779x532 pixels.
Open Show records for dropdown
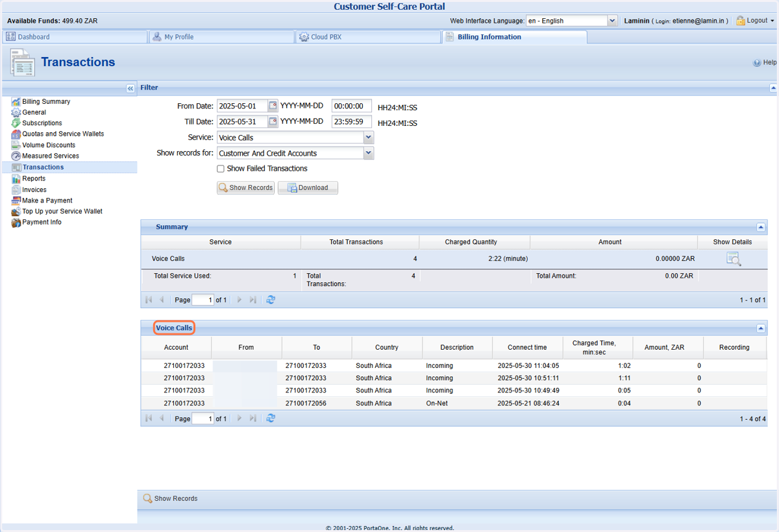(369, 153)
